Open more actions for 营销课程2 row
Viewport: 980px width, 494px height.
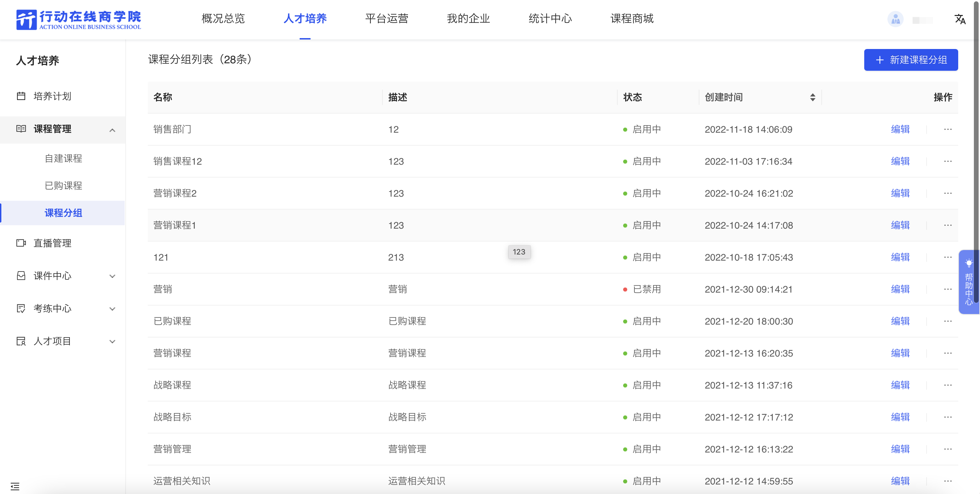[x=948, y=193]
